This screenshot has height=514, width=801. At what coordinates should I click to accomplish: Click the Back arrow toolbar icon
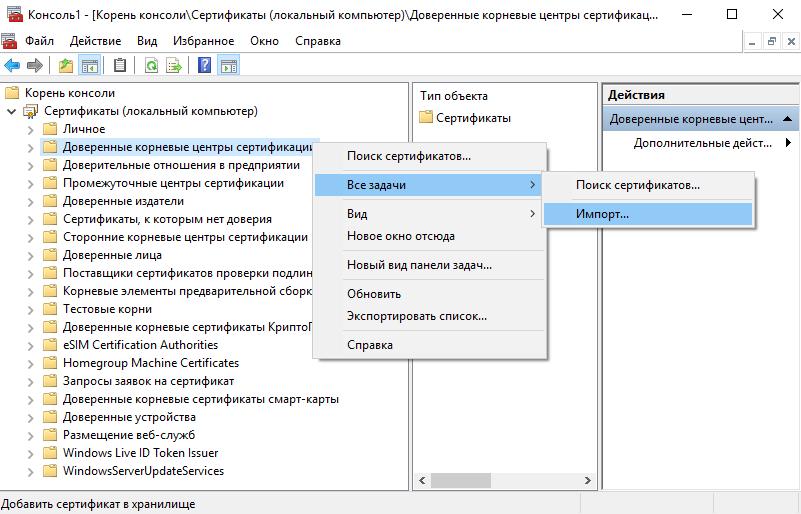coord(12,65)
